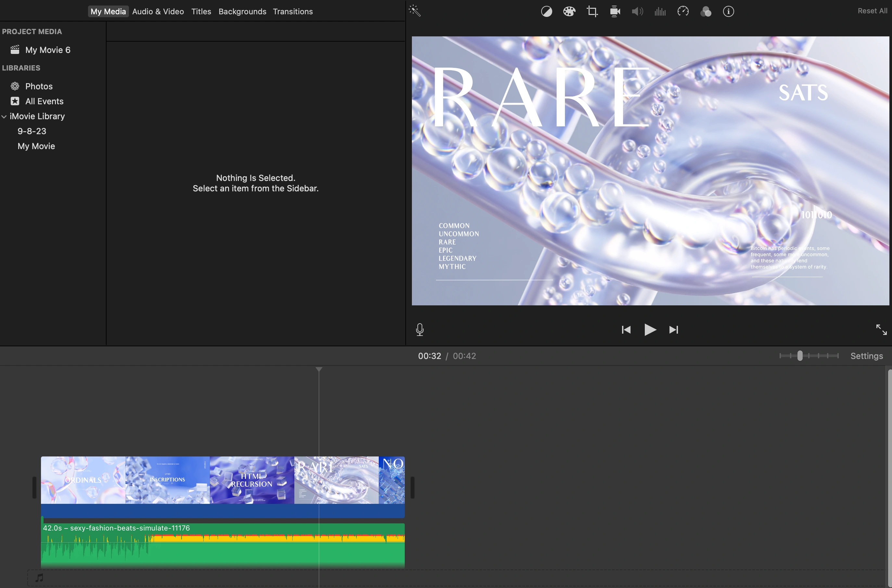Expand the viewer to fullscreen

click(x=881, y=329)
